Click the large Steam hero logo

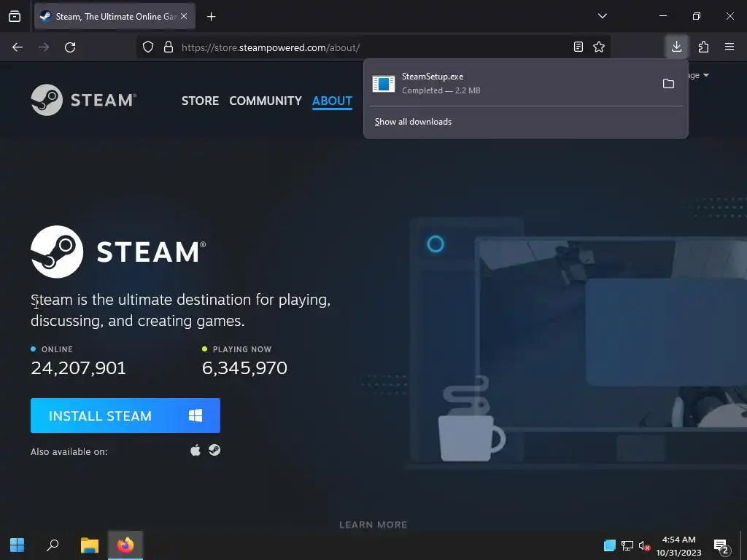pyautogui.click(x=118, y=252)
